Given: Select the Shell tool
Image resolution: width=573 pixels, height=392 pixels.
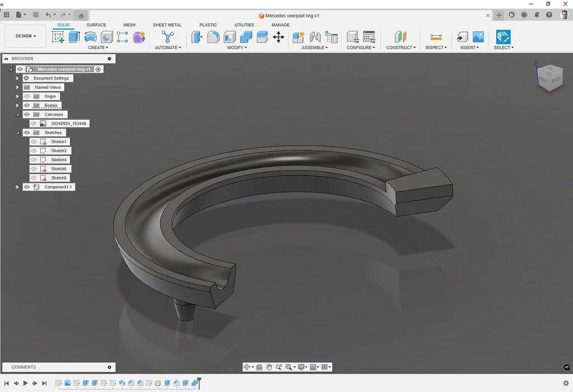Looking at the screenshot, I should tap(229, 37).
